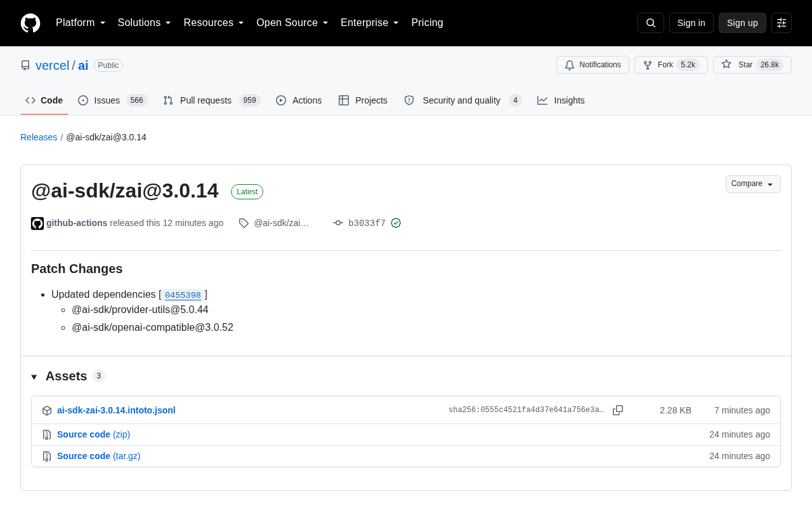The width and height of the screenshot is (812, 508).
Task: Click the Sign up button
Action: click(x=742, y=23)
